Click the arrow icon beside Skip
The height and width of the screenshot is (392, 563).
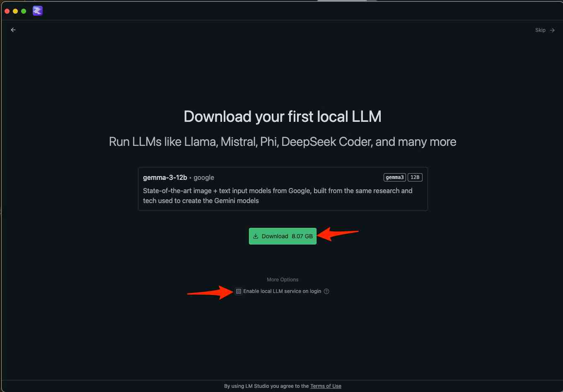pos(552,30)
